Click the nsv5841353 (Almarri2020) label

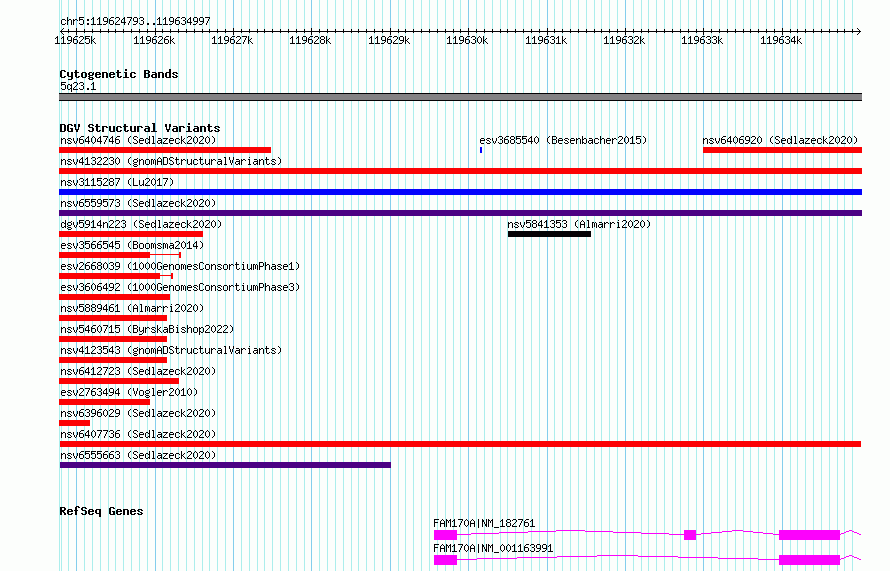click(579, 224)
